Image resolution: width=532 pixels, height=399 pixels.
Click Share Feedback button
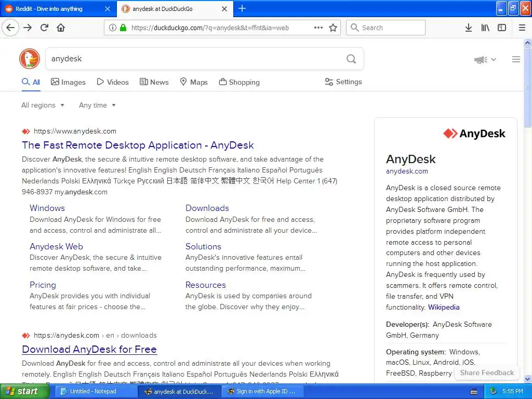pyautogui.click(x=487, y=373)
